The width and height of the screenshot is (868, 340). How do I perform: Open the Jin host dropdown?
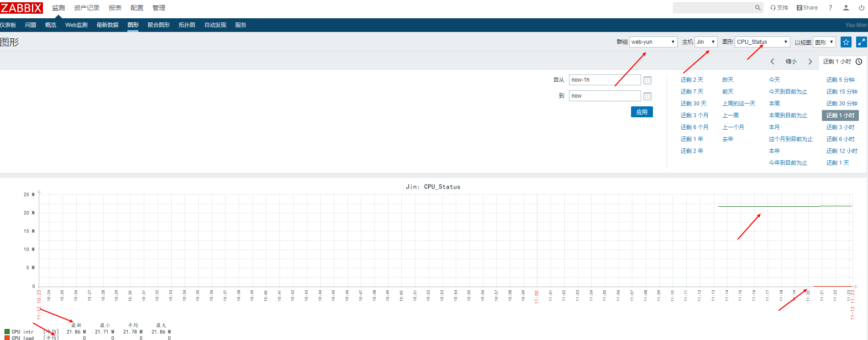[x=706, y=42]
